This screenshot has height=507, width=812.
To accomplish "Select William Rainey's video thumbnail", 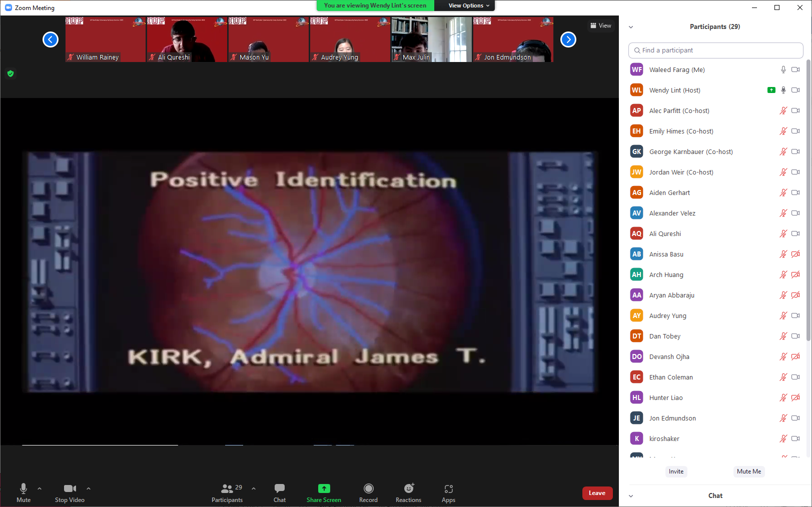I will click(106, 39).
